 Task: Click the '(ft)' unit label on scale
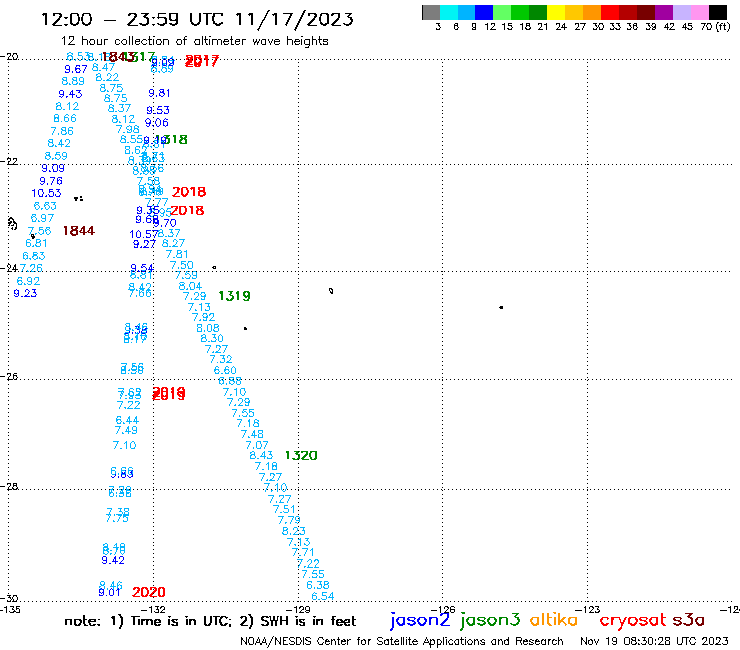pos(723,26)
